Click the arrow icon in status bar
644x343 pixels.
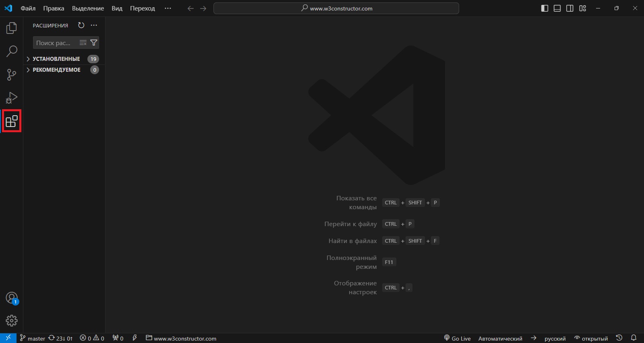[534, 338]
